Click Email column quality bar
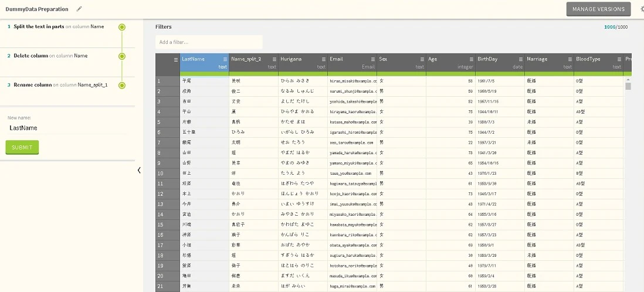The image size is (644, 292). 352,73
